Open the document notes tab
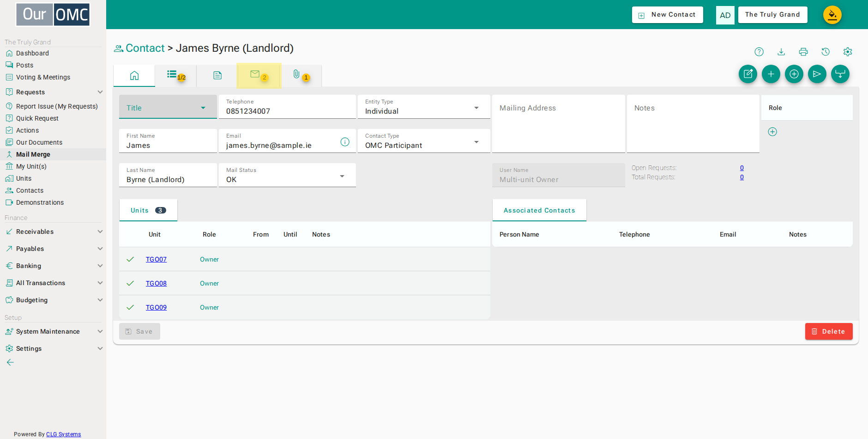 217,75
